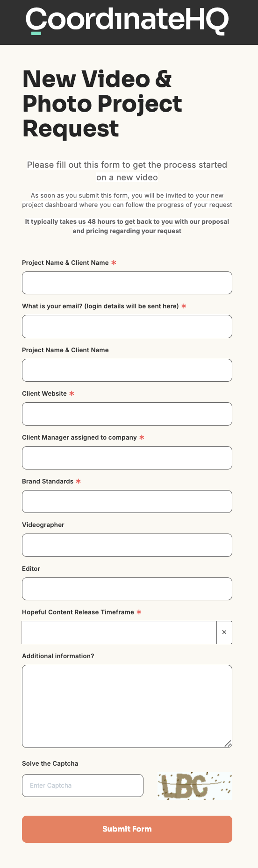The image size is (258, 868).
Task: Click inside the Additional information text area
Action: 127,706
